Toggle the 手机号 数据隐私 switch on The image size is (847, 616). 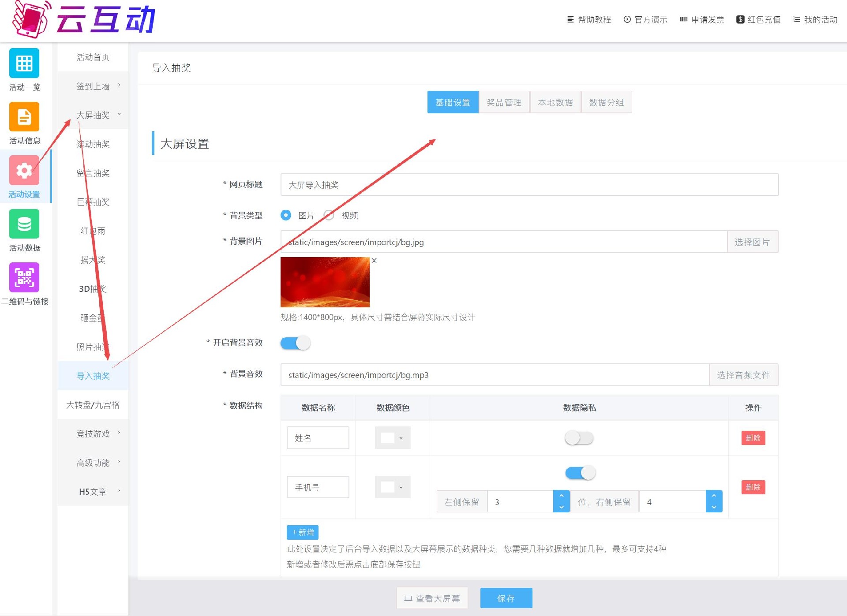(577, 472)
